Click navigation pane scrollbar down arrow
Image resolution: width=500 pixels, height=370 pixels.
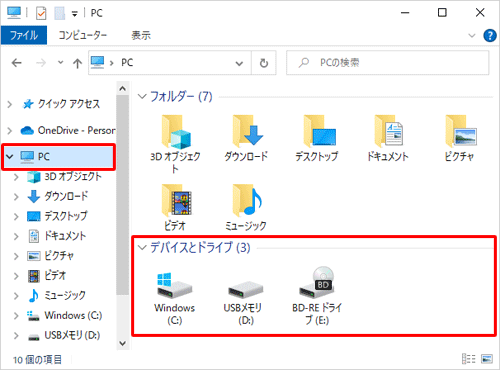click(x=123, y=343)
